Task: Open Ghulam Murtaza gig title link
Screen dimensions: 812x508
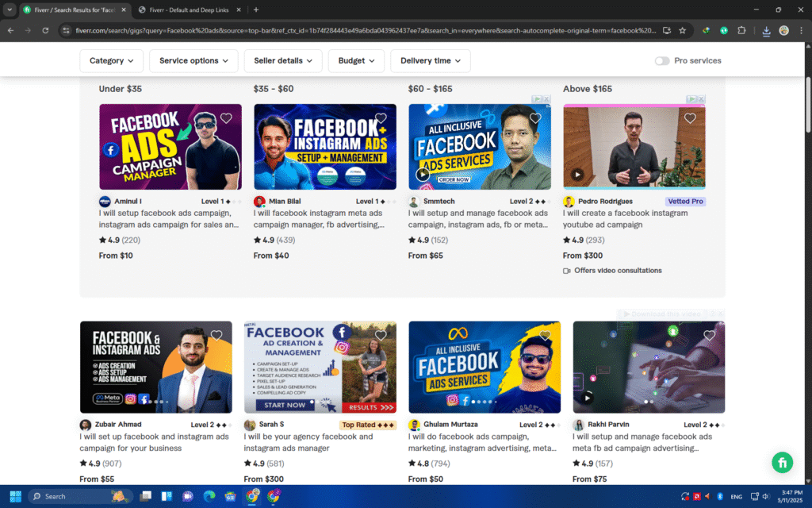Action: point(482,442)
